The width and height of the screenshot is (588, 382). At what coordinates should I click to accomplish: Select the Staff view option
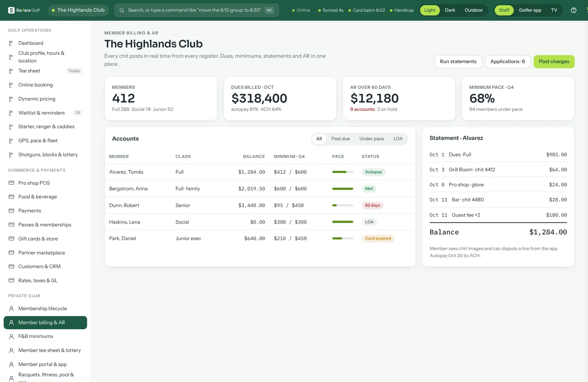504,10
